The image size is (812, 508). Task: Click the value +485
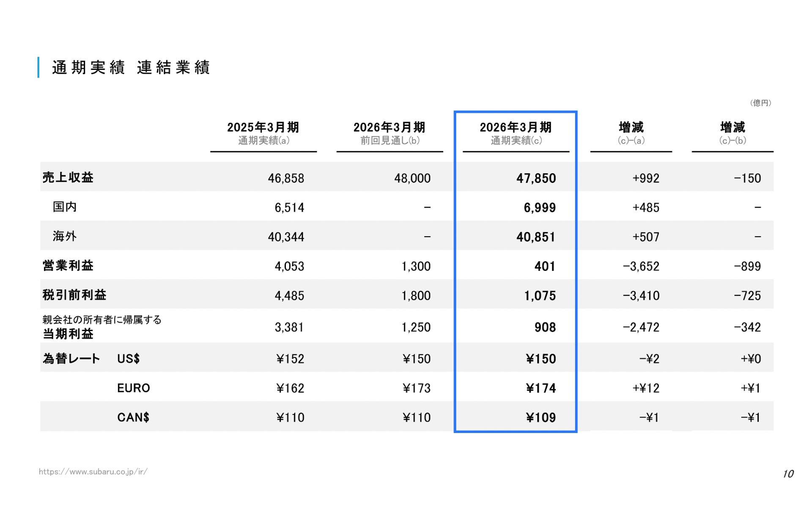tap(646, 207)
